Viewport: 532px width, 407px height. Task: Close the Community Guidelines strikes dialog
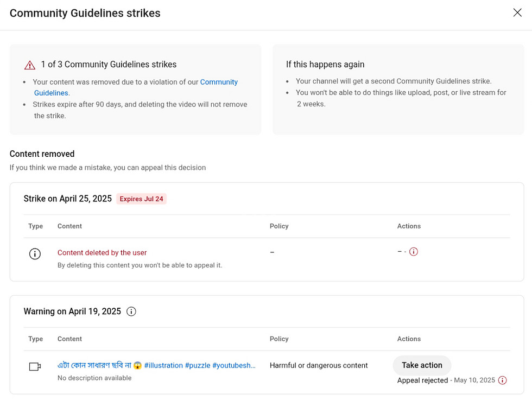pos(517,12)
